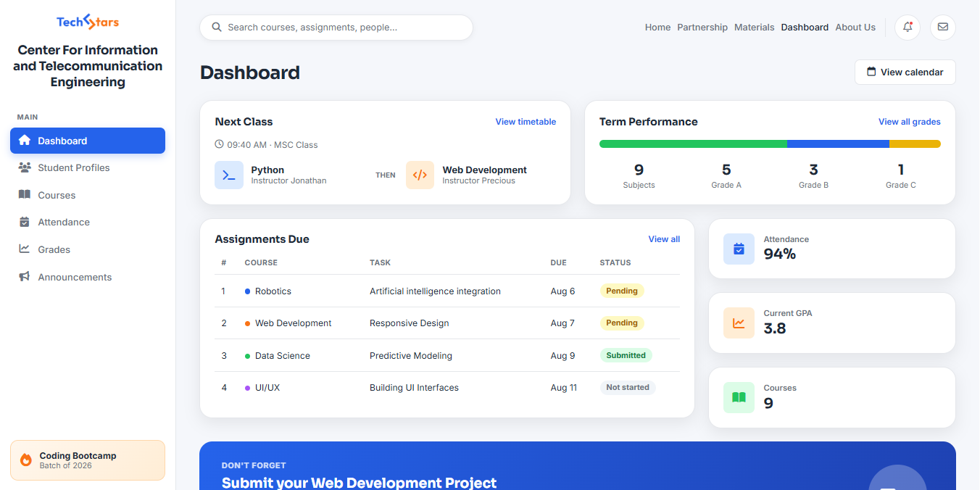Click the Not started status badge
The width and height of the screenshot is (980, 490).
(628, 387)
